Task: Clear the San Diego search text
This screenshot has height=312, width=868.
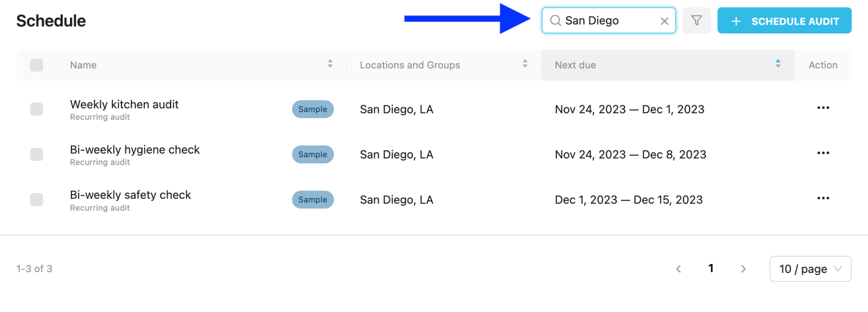Action: pyautogui.click(x=664, y=21)
